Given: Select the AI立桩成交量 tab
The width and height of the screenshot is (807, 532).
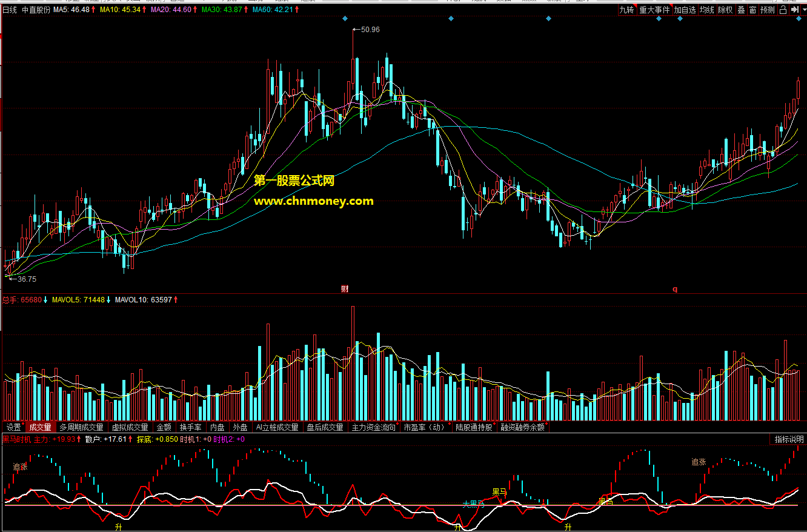Looking at the screenshot, I should (x=277, y=427).
